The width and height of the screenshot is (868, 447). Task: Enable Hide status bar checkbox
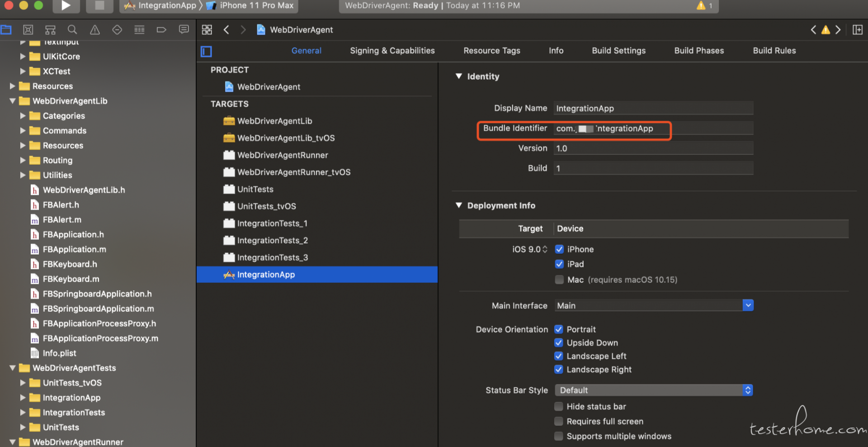pos(559,406)
